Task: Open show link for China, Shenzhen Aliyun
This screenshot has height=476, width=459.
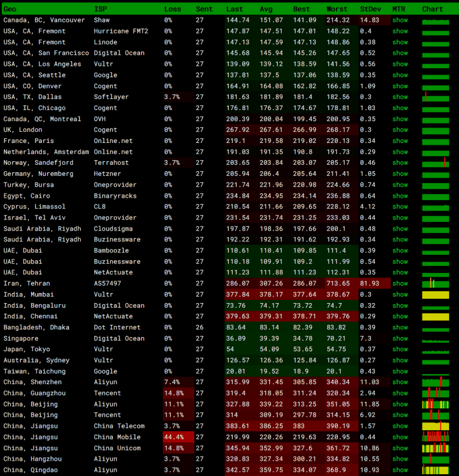Action: 400,382
